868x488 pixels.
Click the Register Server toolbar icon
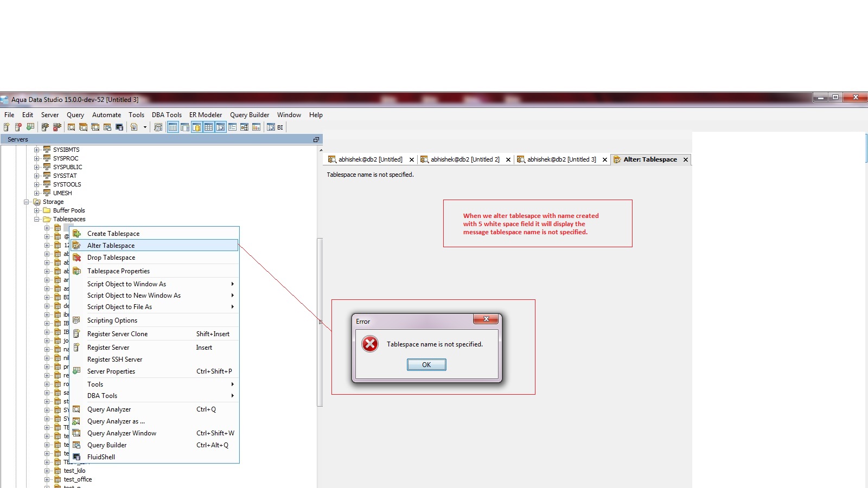[7, 127]
